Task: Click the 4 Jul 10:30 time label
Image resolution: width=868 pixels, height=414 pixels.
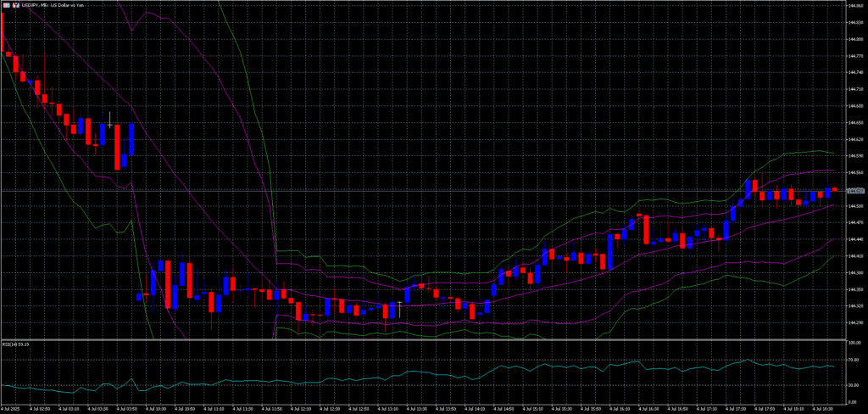Action: point(157,410)
